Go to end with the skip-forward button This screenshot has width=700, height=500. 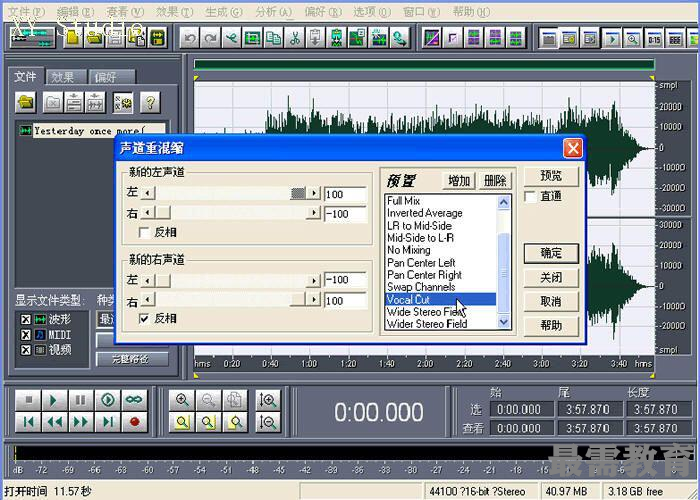(107, 422)
